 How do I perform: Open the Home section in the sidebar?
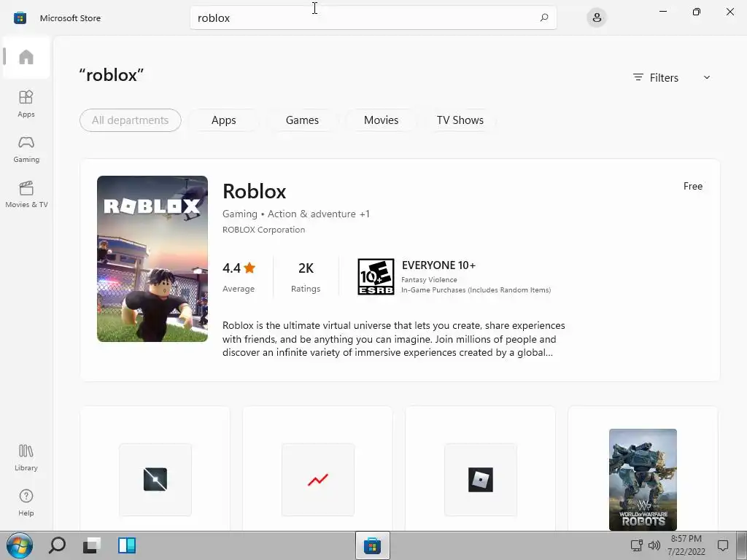click(x=26, y=57)
